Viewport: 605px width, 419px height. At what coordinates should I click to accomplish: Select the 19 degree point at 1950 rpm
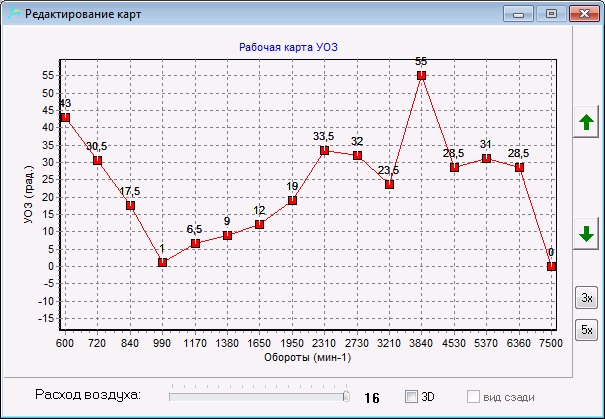click(292, 200)
